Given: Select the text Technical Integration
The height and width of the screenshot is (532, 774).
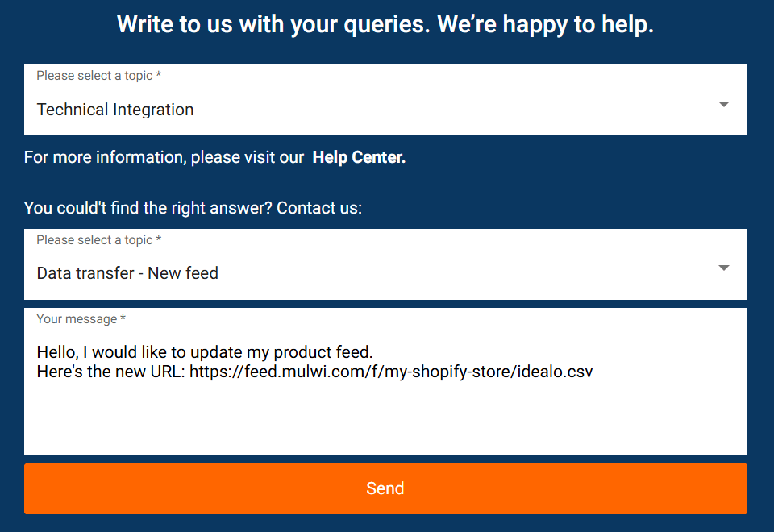Looking at the screenshot, I should [x=114, y=109].
